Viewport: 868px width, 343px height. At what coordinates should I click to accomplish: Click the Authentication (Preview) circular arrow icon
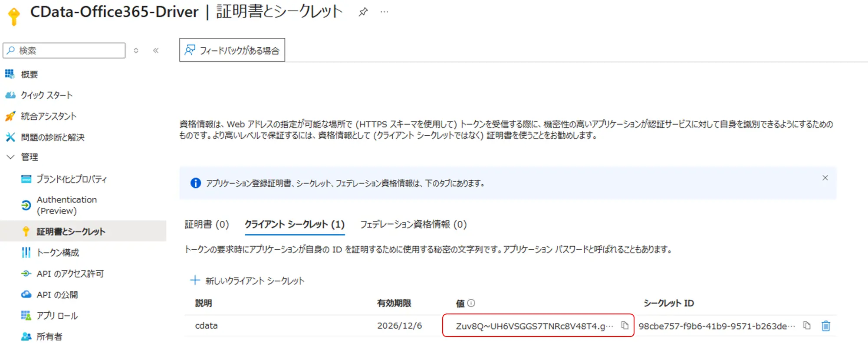click(26, 205)
